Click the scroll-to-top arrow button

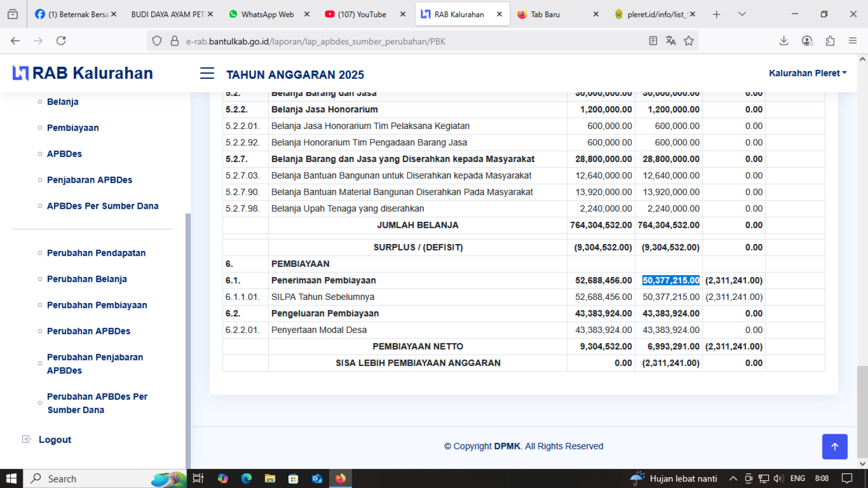pyautogui.click(x=834, y=446)
